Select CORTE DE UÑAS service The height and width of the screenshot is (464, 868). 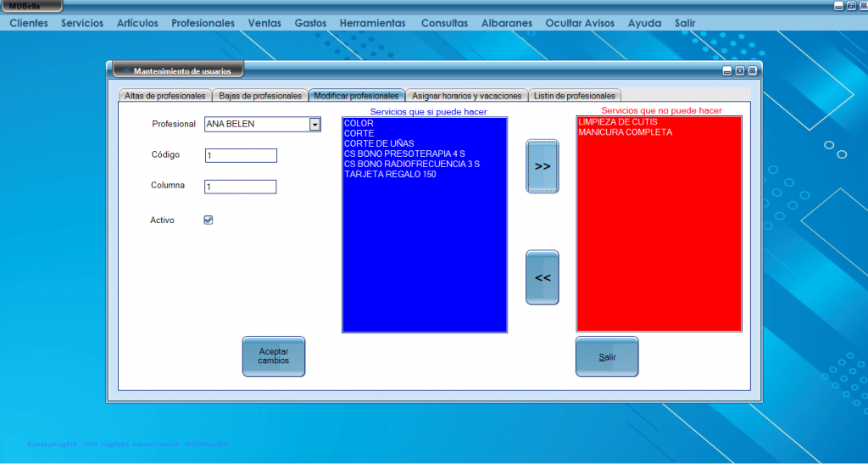pos(379,143)
